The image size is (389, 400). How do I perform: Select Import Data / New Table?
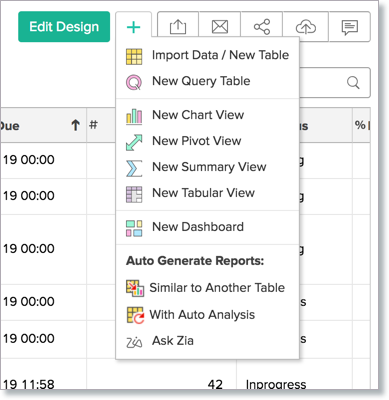pyautogui.click(x=207, y=55)
